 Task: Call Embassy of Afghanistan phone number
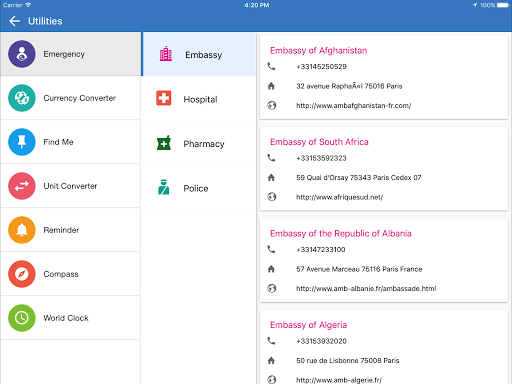[321, 67]
